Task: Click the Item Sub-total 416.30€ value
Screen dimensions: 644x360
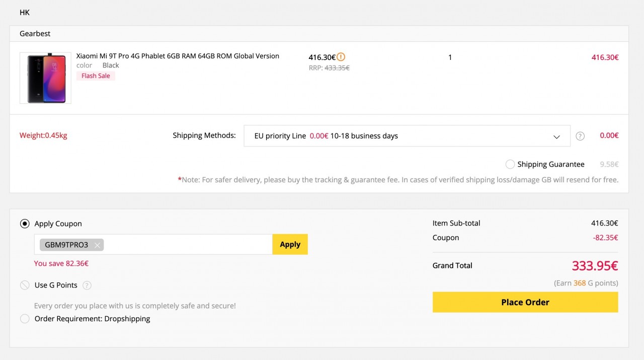Action: pos(605,223)
